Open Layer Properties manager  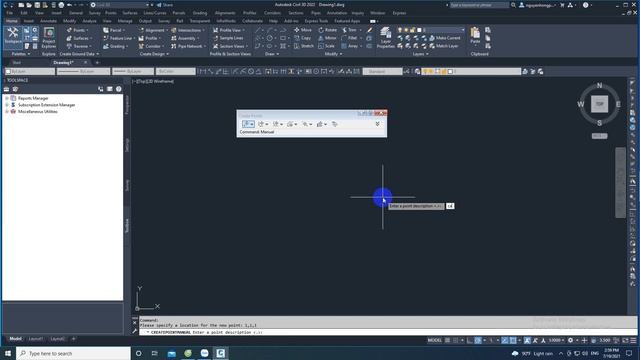click(x=385, y=38)
